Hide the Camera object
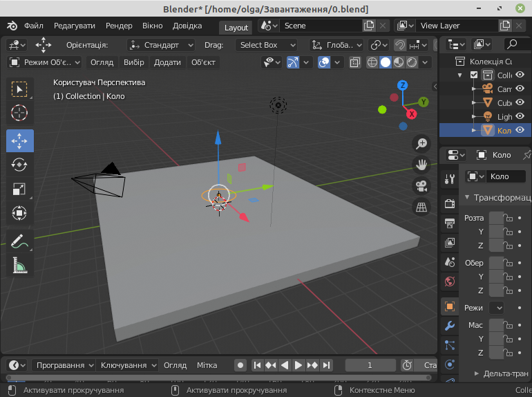 [x=520, y=89]
